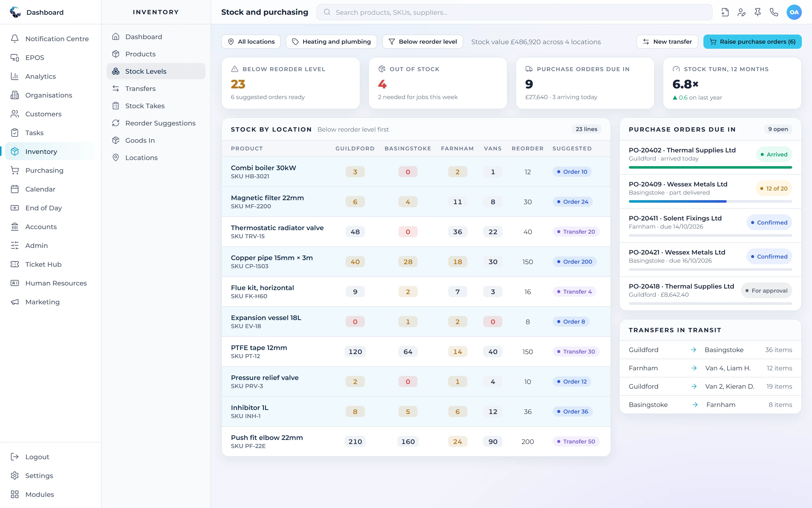
Task: Open the All locations filter
Action: coord(251,42)
